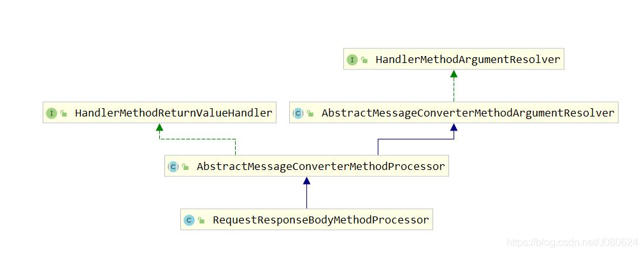Select the RequestResponseBodyMethodProcessor node label
The width and height of the screenshot is (644, 254).
(x=321, y=220)
